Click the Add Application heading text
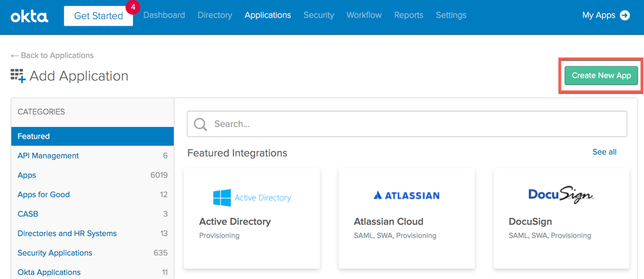 coord(79,76)
